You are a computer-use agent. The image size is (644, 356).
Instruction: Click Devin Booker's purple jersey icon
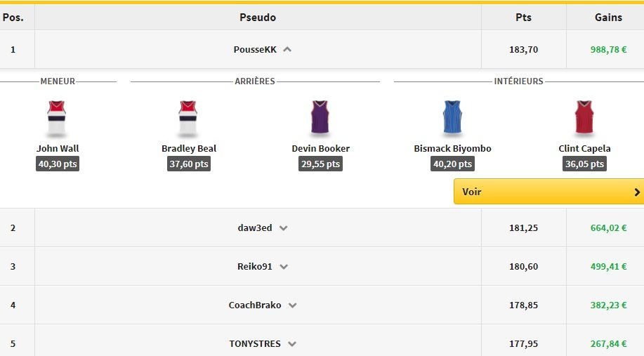click(320, 119)
